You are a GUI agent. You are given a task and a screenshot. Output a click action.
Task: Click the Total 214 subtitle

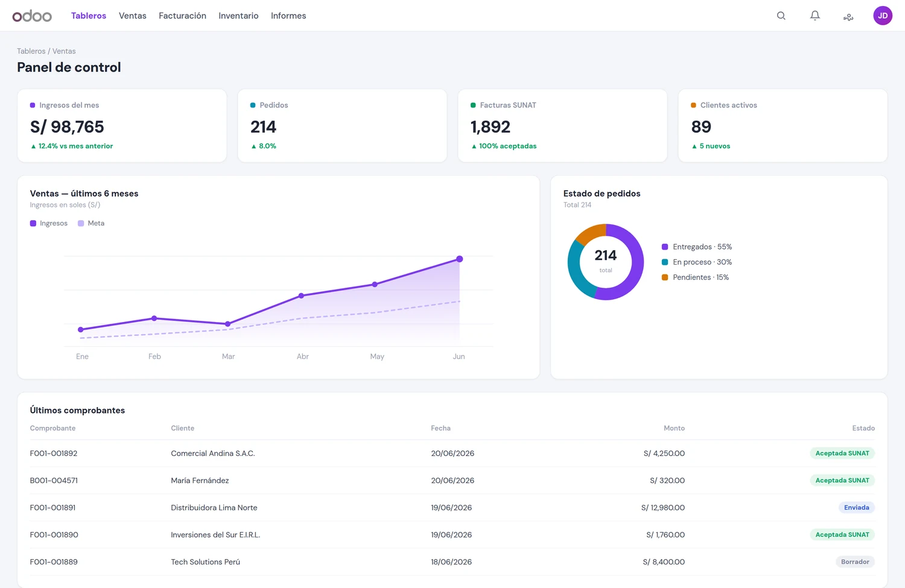coord(577,205)
